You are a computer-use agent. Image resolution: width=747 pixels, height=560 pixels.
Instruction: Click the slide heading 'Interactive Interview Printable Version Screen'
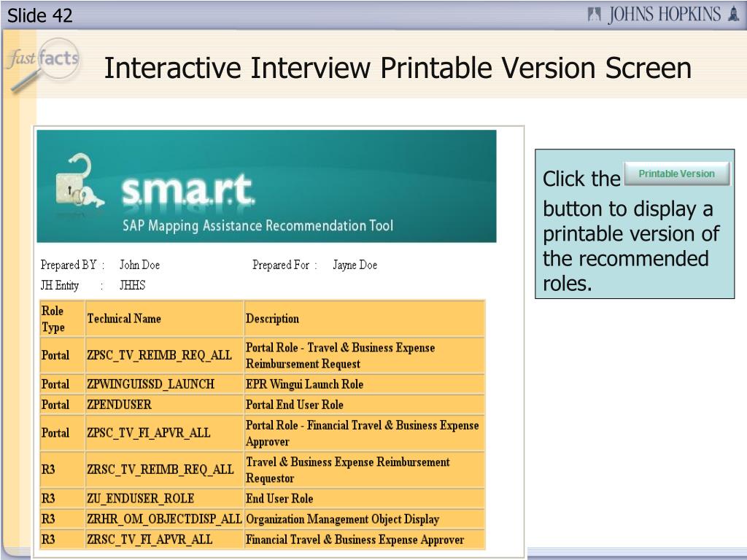(x=398, y=68)
